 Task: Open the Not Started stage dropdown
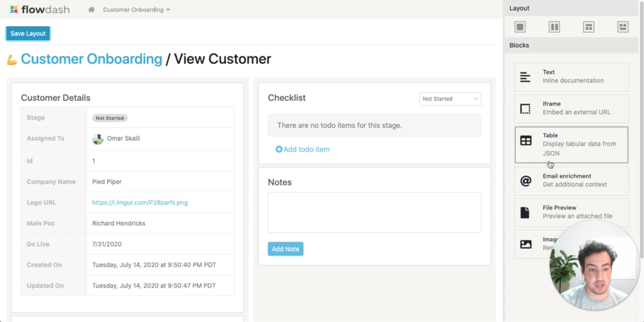click(450, 99)
